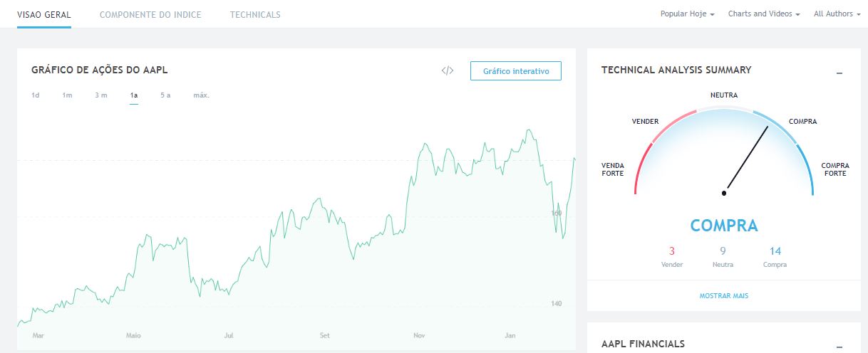
Task: Switch to the Visao Geral tab
Action: point(44,14)
